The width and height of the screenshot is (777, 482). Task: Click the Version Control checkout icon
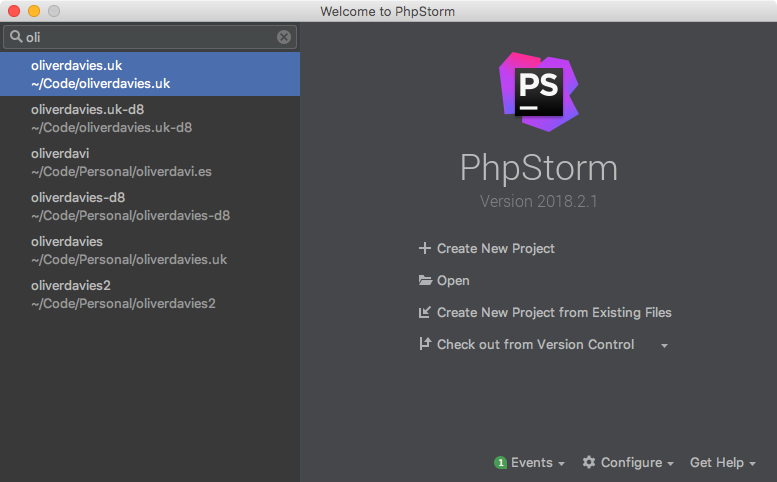coord(425,345)
